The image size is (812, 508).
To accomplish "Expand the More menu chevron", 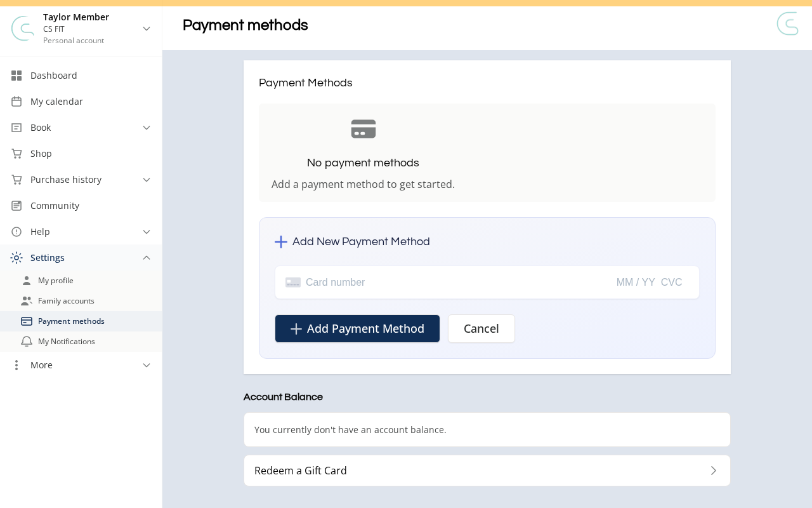I will pos(147,365).
